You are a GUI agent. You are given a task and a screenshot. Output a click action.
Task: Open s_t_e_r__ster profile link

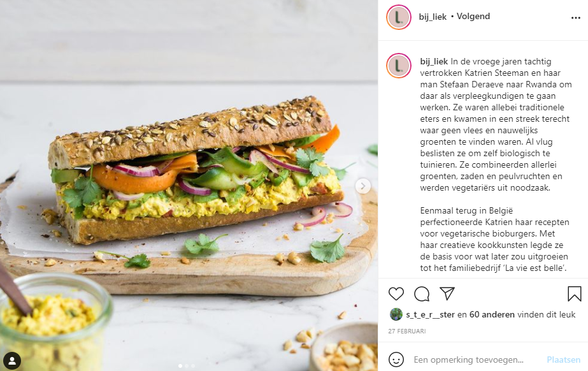(x=430, y=315)
